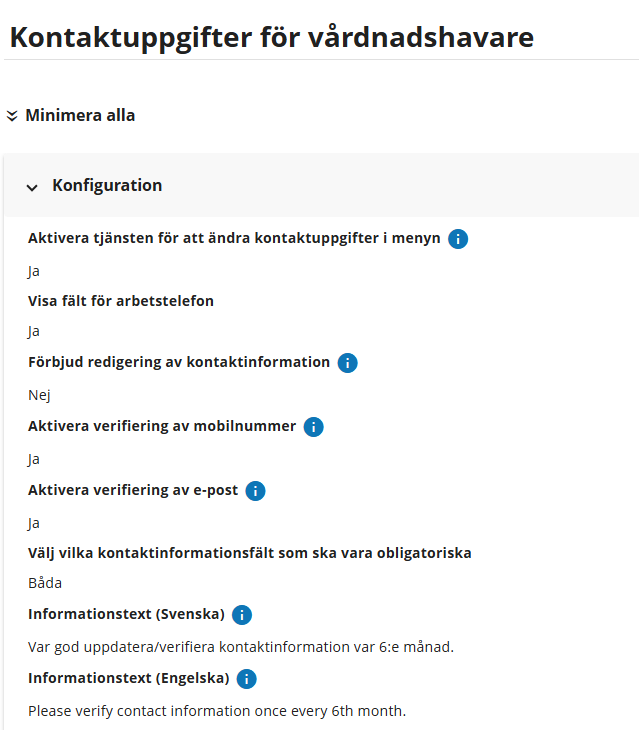
Task: Click info icon beside 'Aktivera tjänsten' setting
Action: coord(458,239)
